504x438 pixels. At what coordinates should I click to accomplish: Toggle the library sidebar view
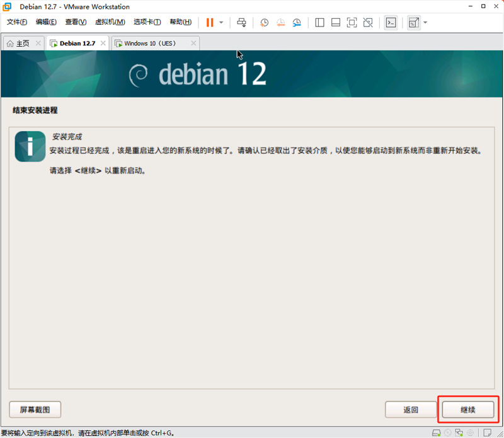tap(319, 23)
